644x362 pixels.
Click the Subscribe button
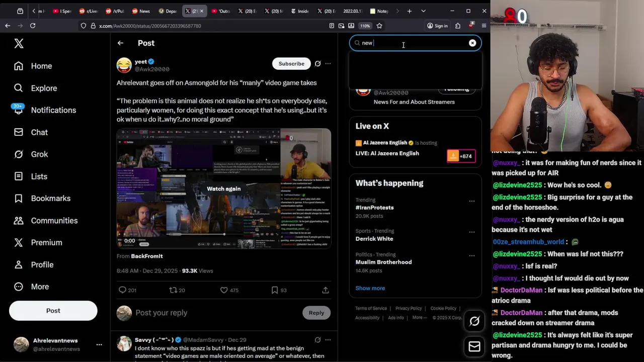pyautogui.click(x=291, y=64)
